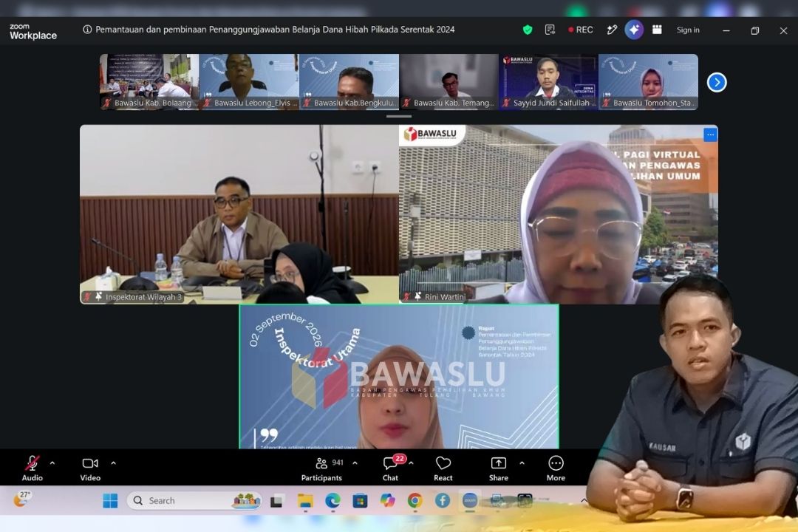
Task: Expand video options arrow next to Video
Action: (x=114, y=463)
